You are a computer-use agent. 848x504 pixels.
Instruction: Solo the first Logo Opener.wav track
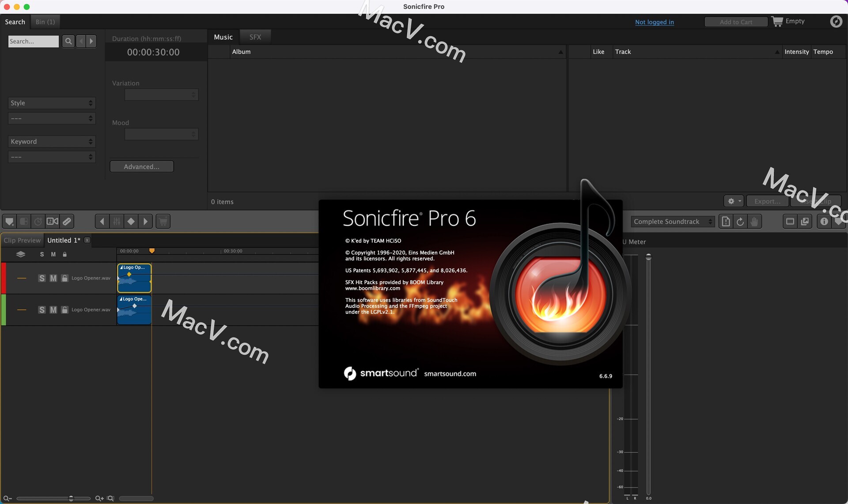point(42,278)
